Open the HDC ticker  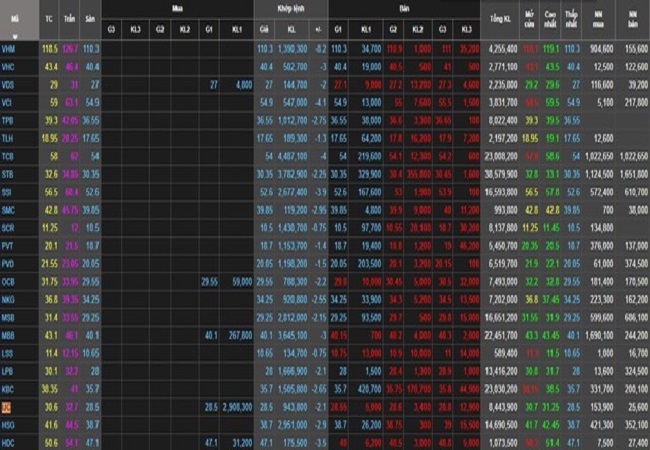(7, 443)
